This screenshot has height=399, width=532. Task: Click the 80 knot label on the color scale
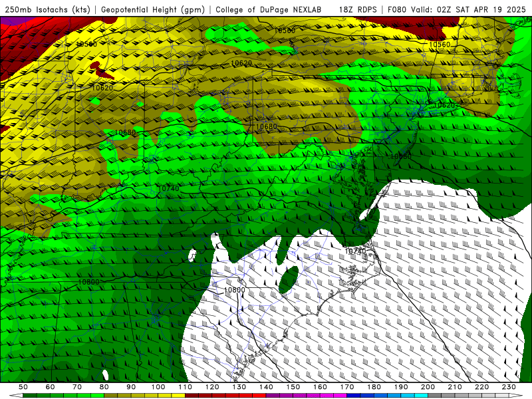coord(104,387)
